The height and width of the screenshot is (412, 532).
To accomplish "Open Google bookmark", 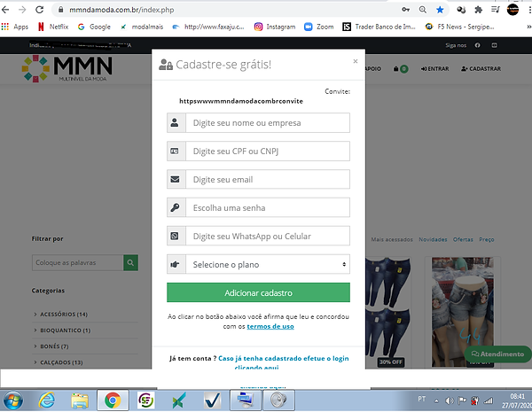I will click(x=94, y=27).
